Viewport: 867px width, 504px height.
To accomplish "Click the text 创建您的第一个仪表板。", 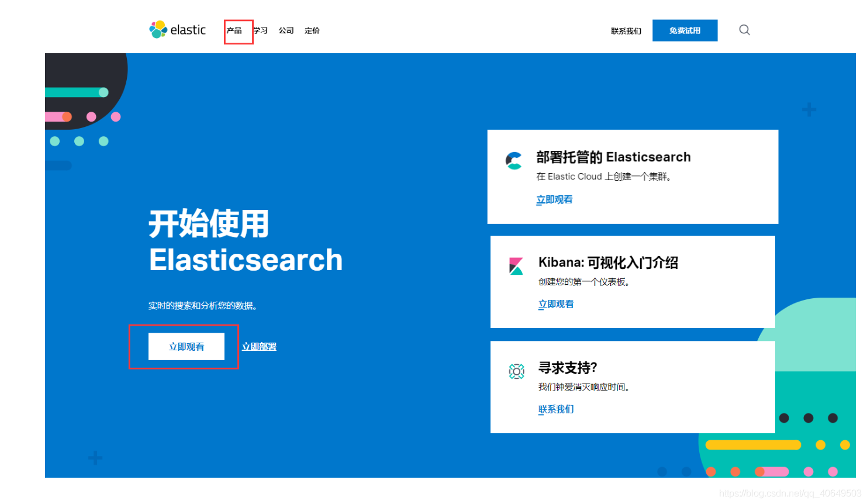I will coord(584,282).
